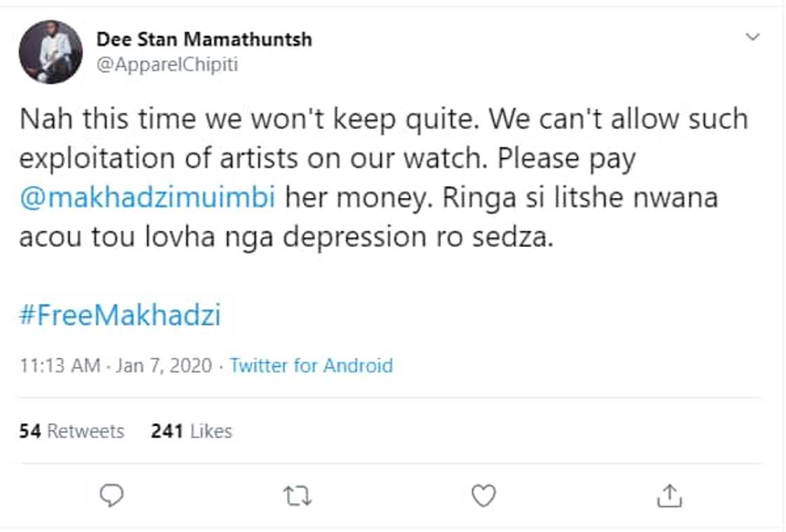
Task: Open the share upload icon
Action: click(669, 496)
